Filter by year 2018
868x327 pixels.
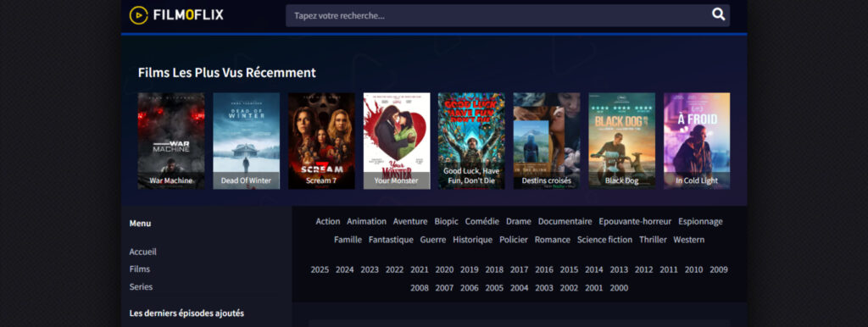pos(494,270)
